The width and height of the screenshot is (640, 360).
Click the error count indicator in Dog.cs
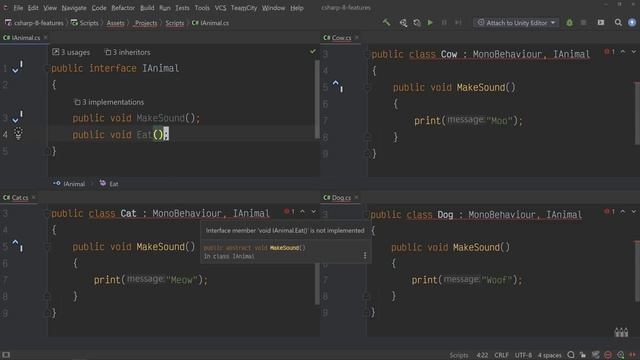(610, 211)
